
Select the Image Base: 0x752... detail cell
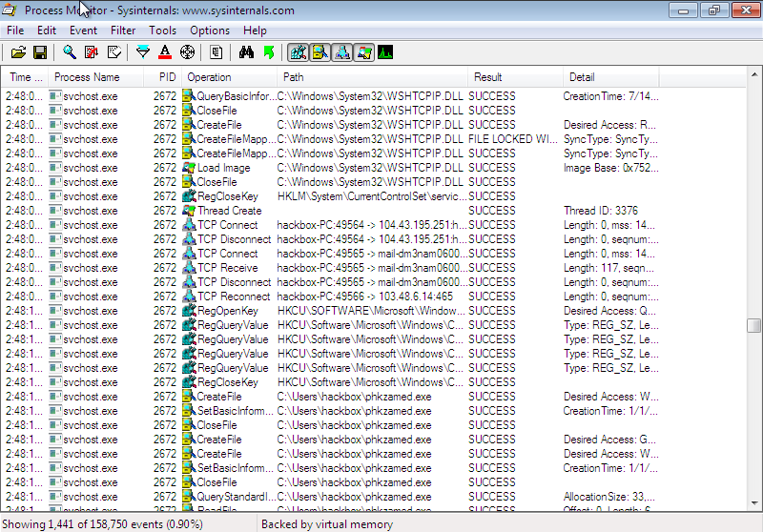(x=610, y=168)
